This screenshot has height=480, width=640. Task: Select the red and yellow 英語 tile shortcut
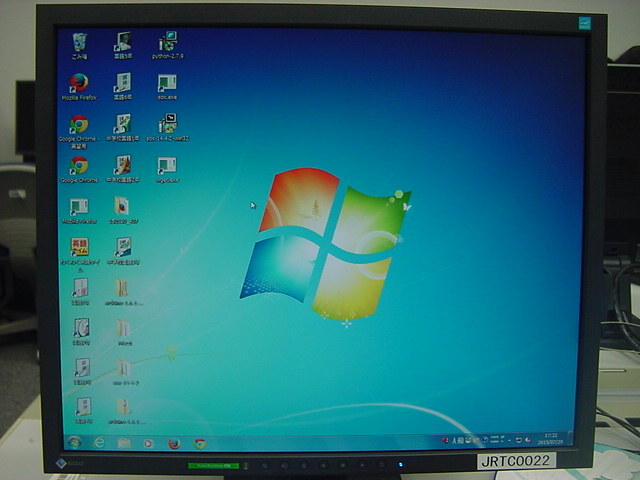point(80,255)
